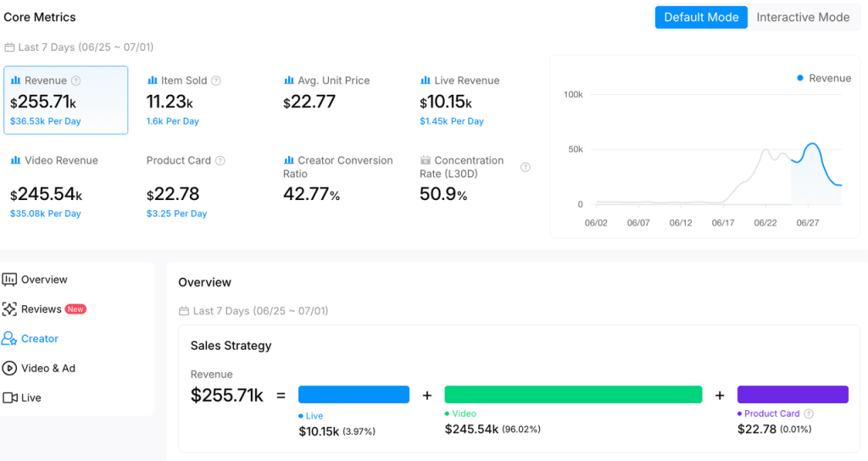Click the revenue line chart area
The width and height of the screenshot is (868, 461).
716,149
